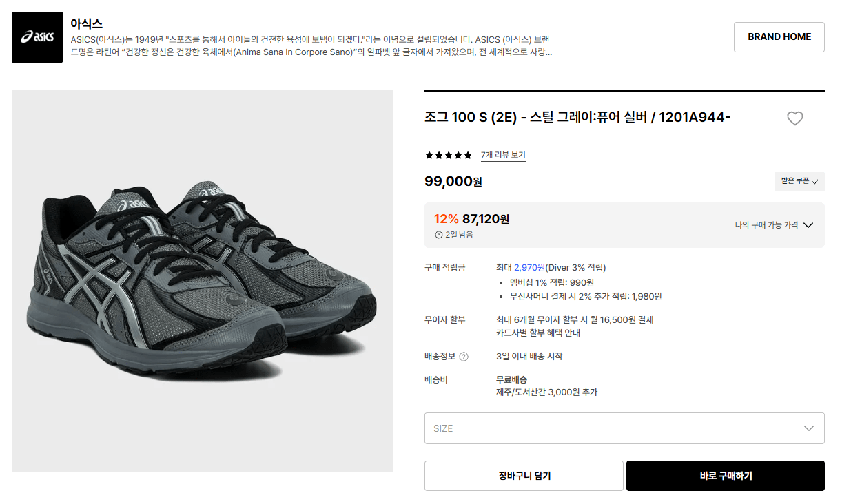This screenshot has width=851, height=504.
Task: Open the BRAND HOME page
Action: click(x=779, y=37)
